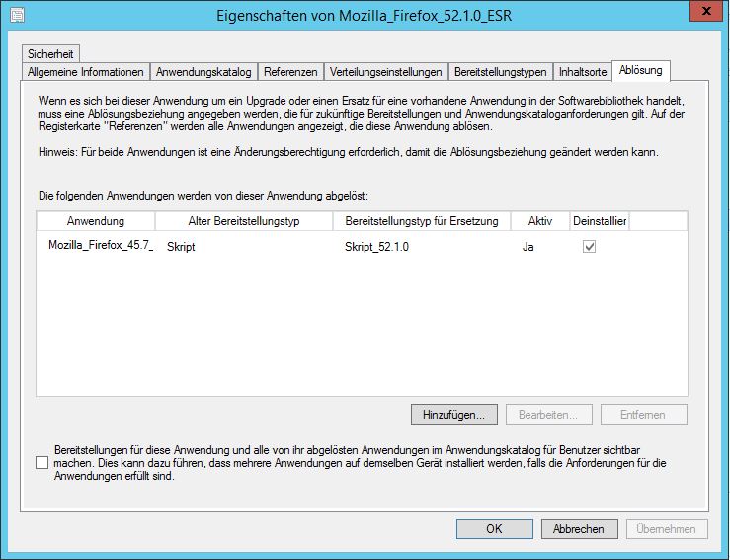This screenshot has width=730, height=560.
Task: Click the Skript cell in the row
Action: [x=181, y=247]
